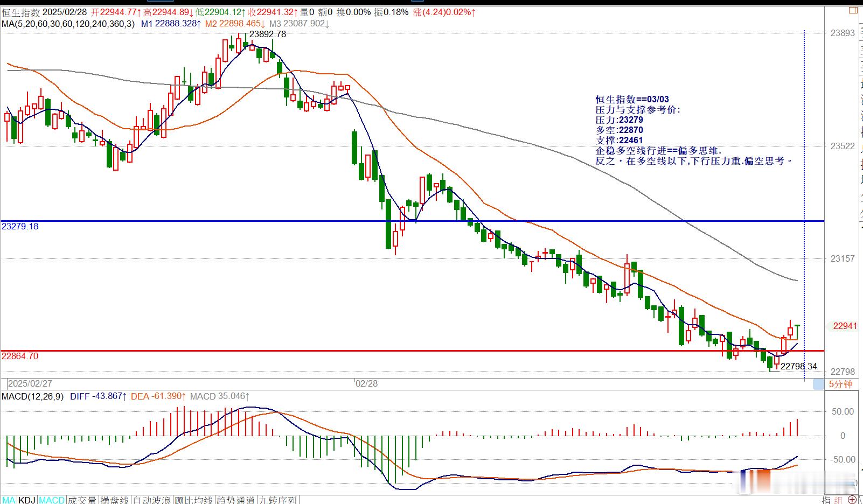This screenshot has height=504, width=863.
Task: Click the DIFF -43.867 value
Action: pyautogui.click(x=99, y=396)
